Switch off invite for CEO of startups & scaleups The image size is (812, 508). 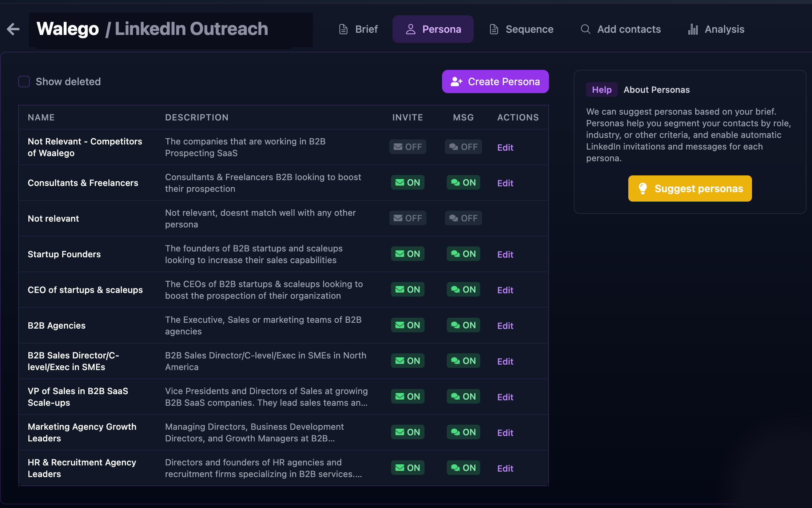pyautogui.click(x=407, y=290)
